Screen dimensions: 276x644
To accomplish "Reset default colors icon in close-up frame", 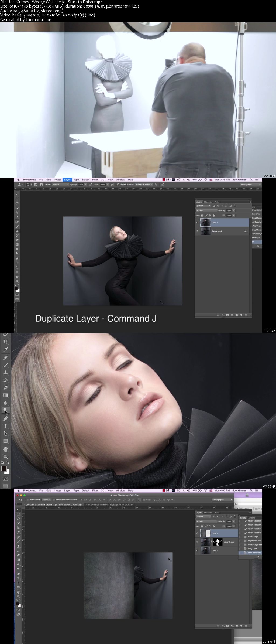I will click(x=3, y=463).
